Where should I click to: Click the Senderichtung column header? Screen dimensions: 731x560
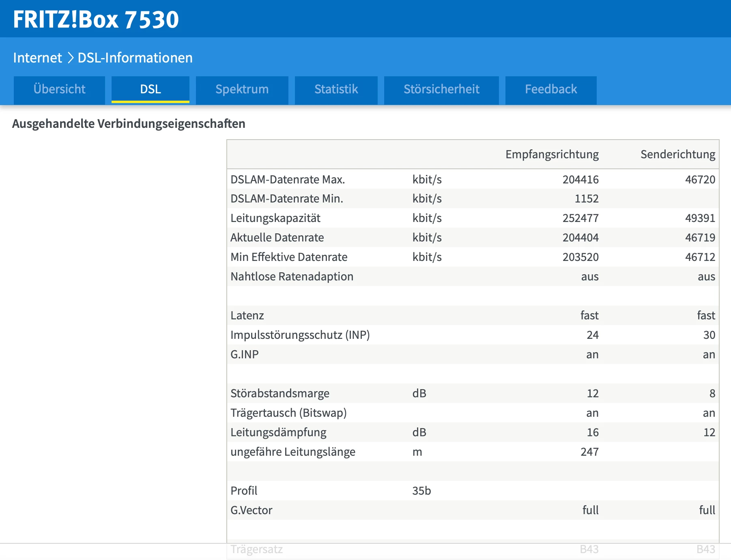pyautogui.click(x=677, y=154)
